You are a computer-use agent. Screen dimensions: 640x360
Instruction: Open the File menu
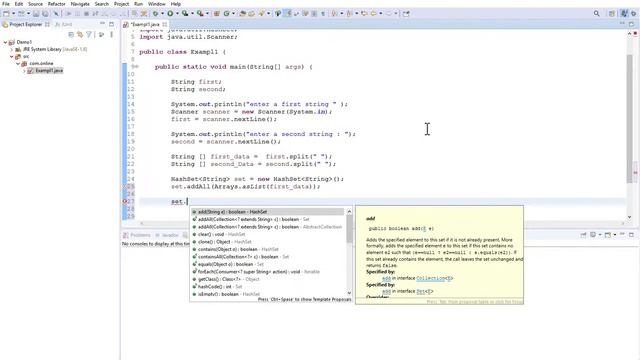tap(6, 4)
